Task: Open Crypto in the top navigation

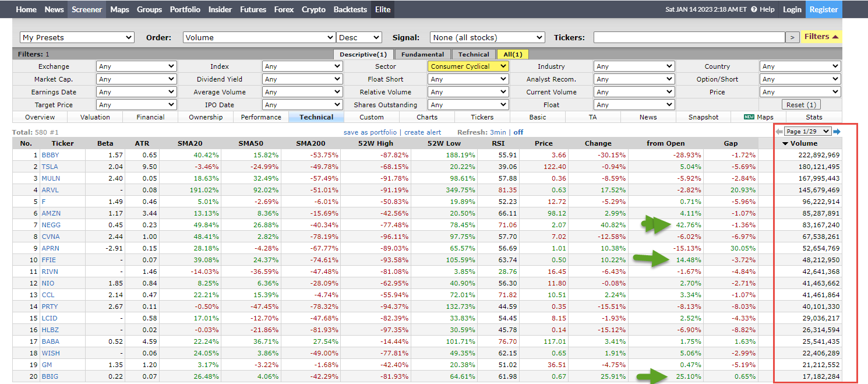Action: pyautogui.click(x=313, y=9)
